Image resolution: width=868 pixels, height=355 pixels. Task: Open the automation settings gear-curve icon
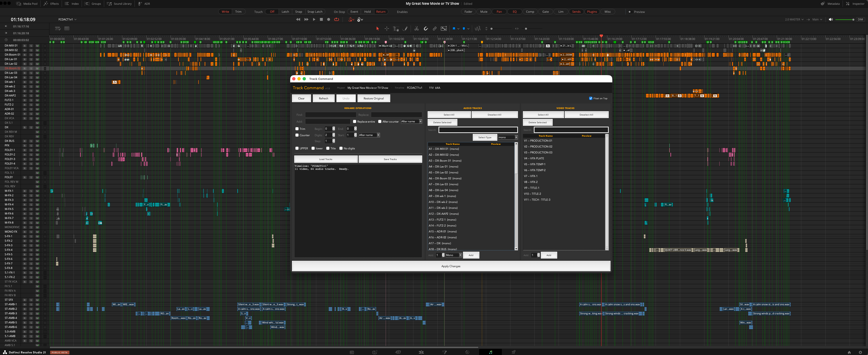(x=360, y=20)
